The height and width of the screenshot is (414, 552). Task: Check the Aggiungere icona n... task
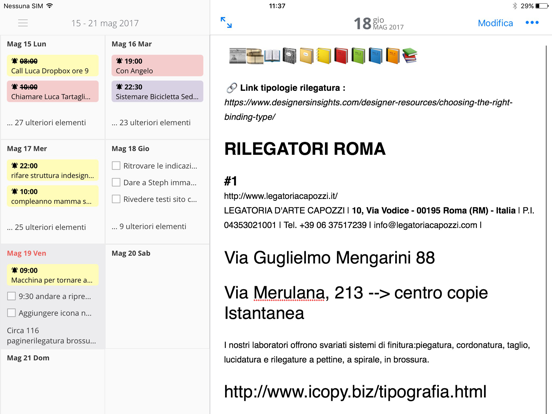pos(11,313)
